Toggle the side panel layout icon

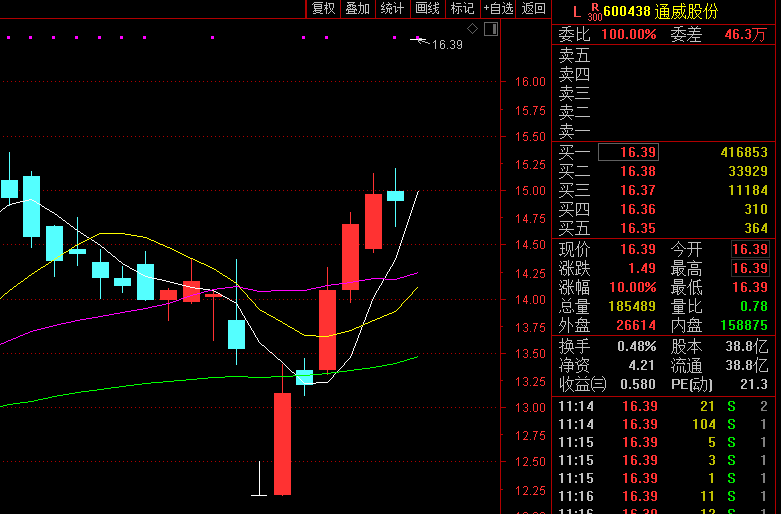(491, 29)
